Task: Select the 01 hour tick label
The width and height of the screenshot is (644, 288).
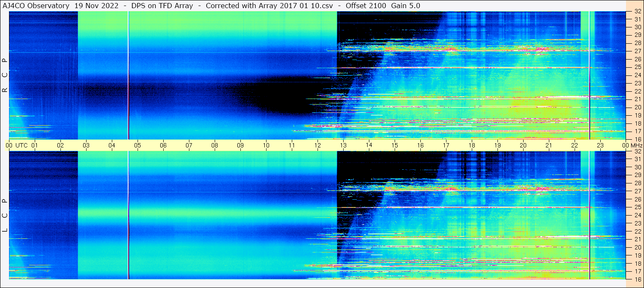Action: tap(35, 145)
